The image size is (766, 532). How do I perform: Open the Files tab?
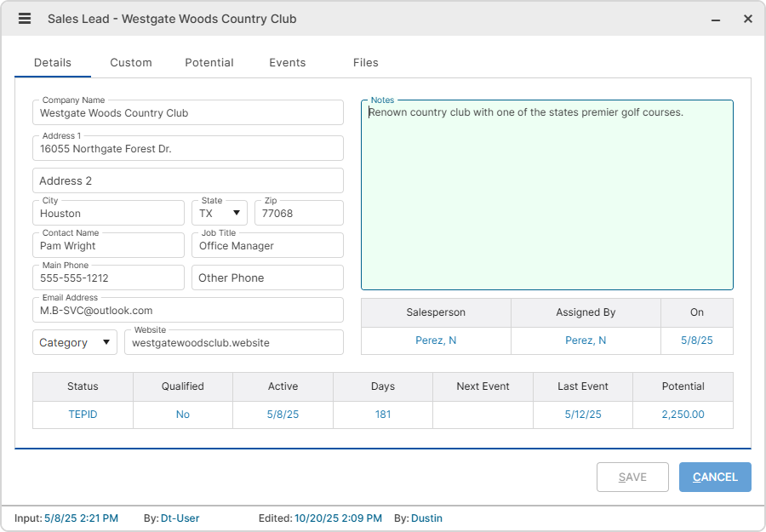(x=365, y=62)
